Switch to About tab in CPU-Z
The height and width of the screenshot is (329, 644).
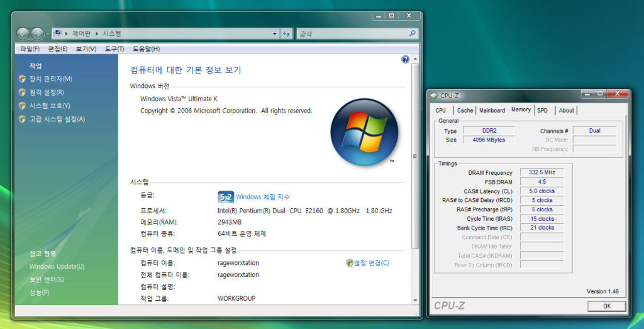click(567, 111)
